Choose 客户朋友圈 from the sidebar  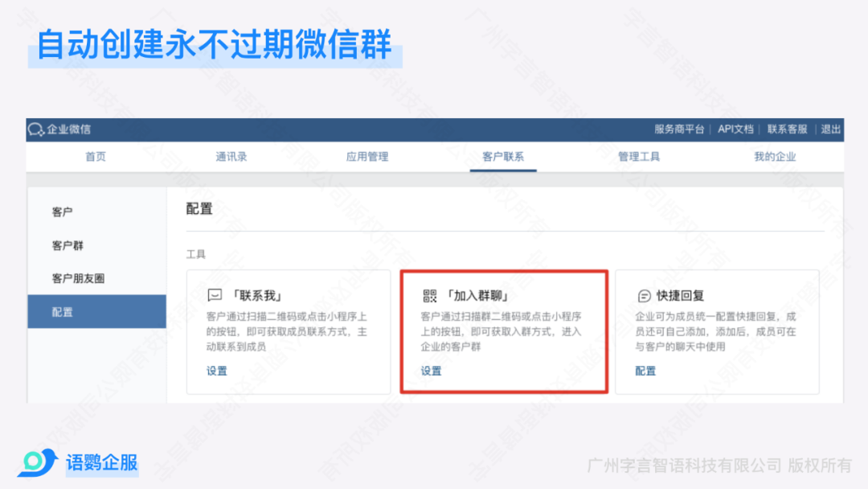pyautogui.click(x=78, y=278)
